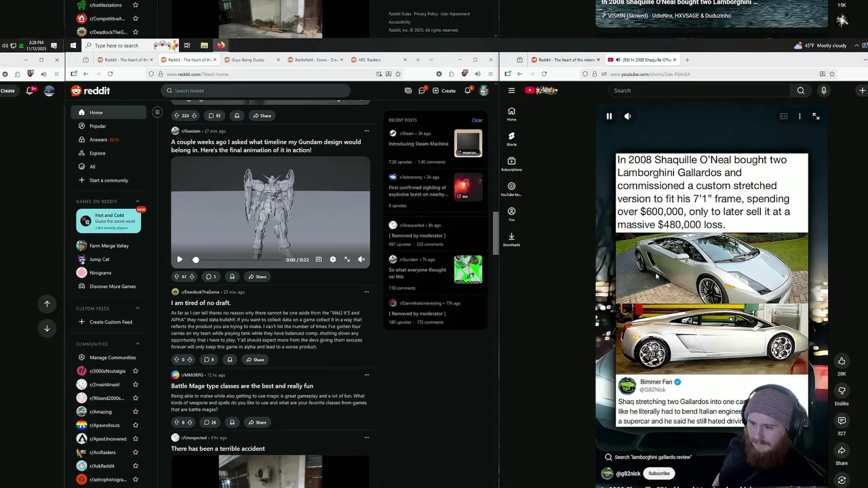Toggle fullscreen on Gundam video
The width and height of the screenshot is (868, 488).
pos(347,260)
